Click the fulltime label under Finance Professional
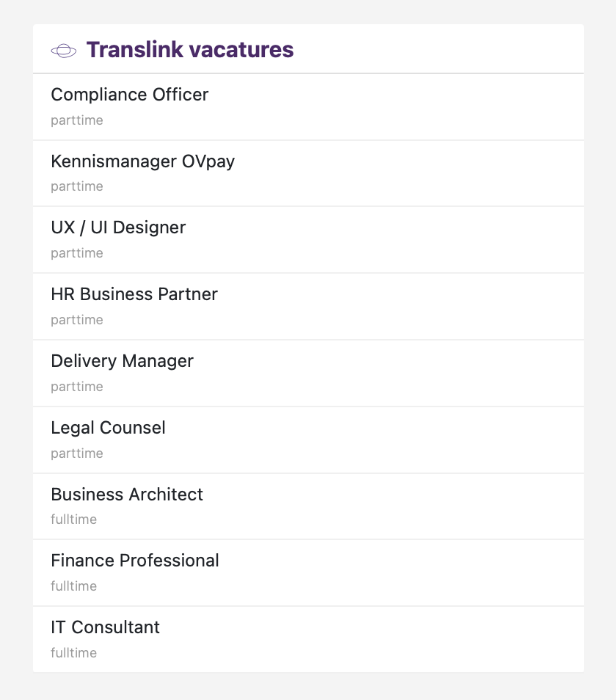Viewport: 616px width, 700px height. 74,586
